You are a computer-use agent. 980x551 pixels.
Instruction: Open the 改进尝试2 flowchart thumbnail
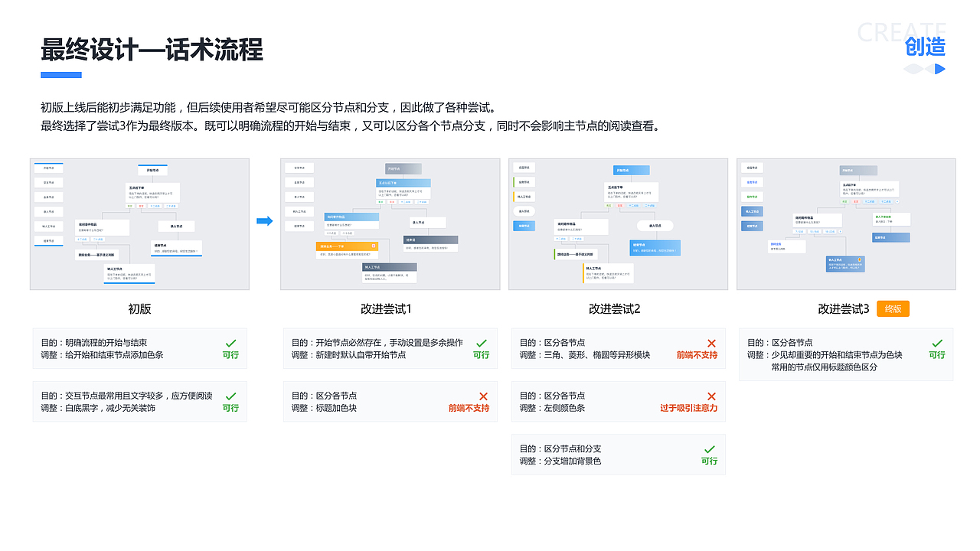click(x=618, y=224)
